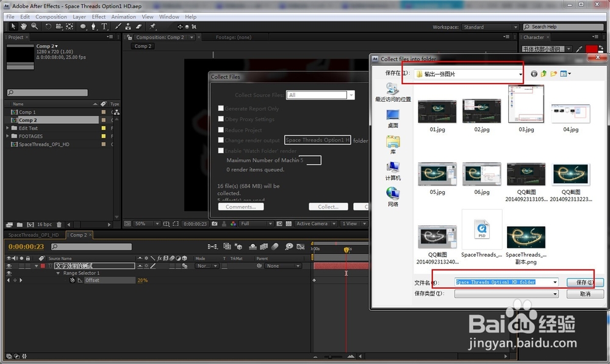This screenshot has height=364, width=610.
Task: Open the File menu
Action: coord(10,16)
